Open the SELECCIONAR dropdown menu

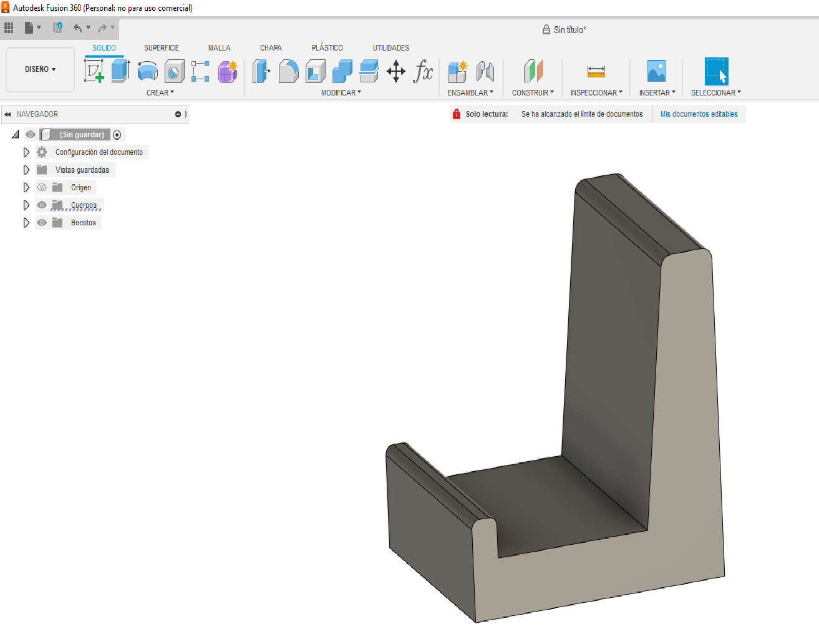pyautogui.click(x=716, y=93)
